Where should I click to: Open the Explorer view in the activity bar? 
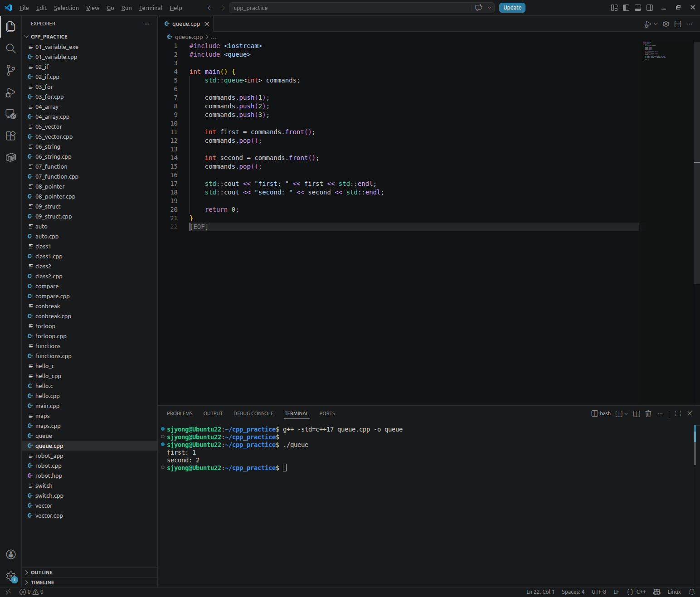[11, 27]
